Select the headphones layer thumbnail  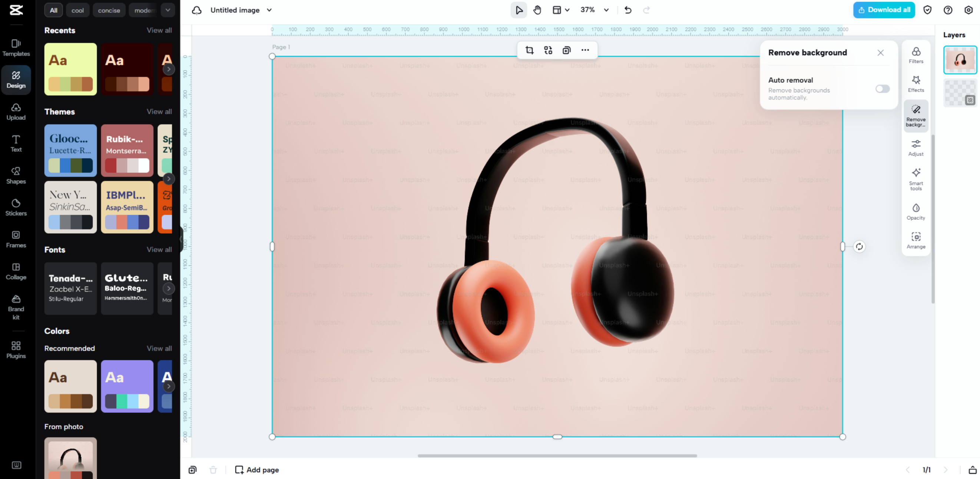[x=960, y=59]
